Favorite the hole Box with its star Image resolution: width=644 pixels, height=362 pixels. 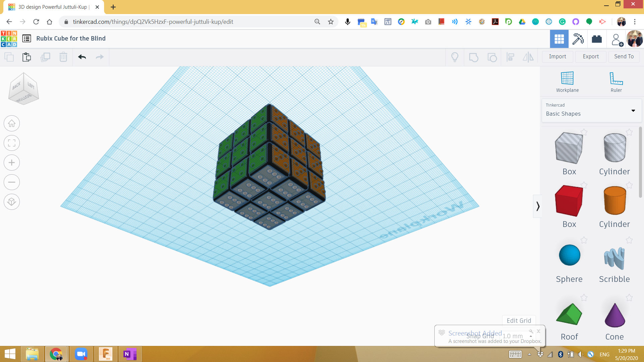[x=584, y=132]
